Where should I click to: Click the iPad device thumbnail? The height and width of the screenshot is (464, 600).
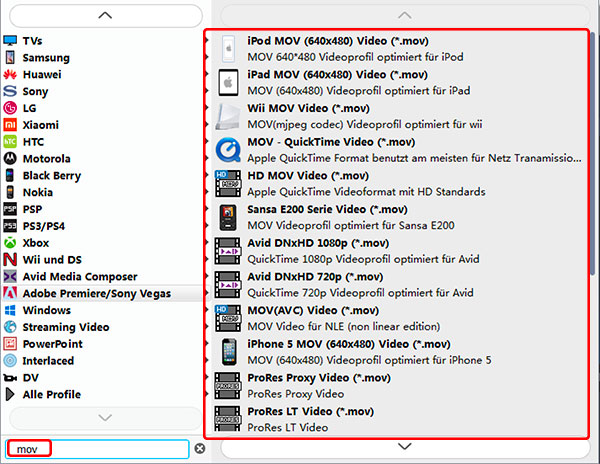(228, 82)
